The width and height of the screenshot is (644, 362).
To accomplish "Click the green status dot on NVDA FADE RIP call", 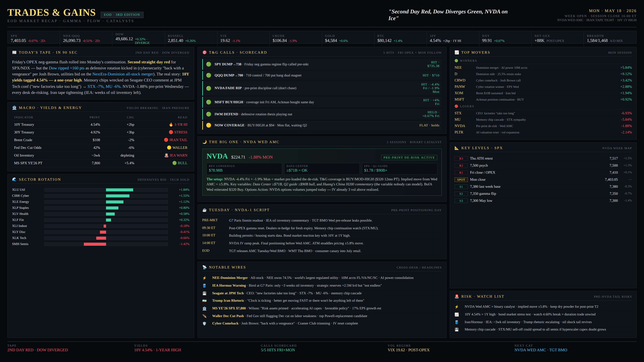I will point(209,88).
